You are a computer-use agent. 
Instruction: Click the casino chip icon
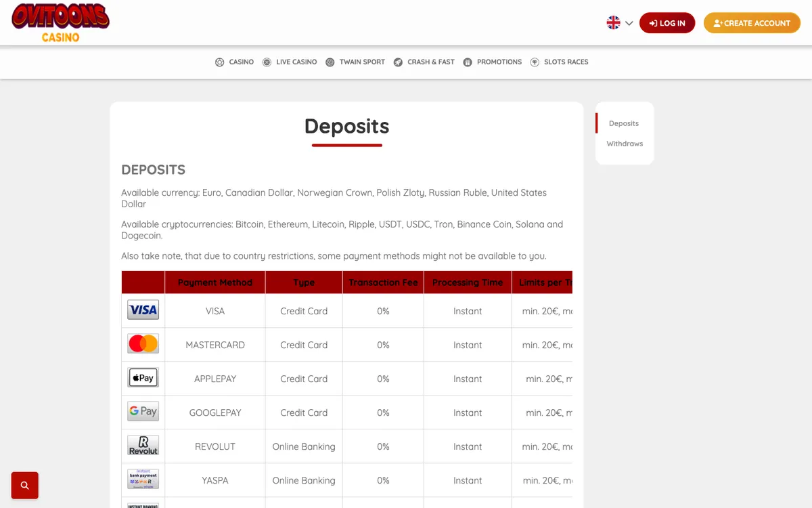point(219,62)
